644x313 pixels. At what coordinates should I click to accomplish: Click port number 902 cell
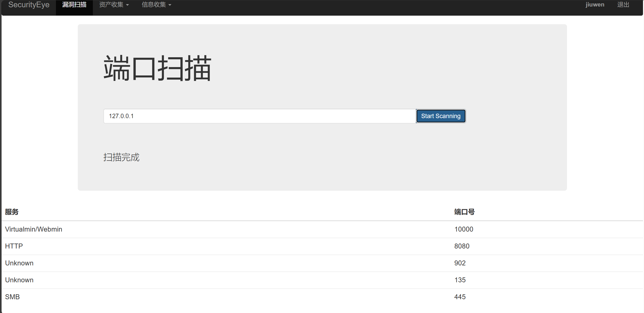460,263
